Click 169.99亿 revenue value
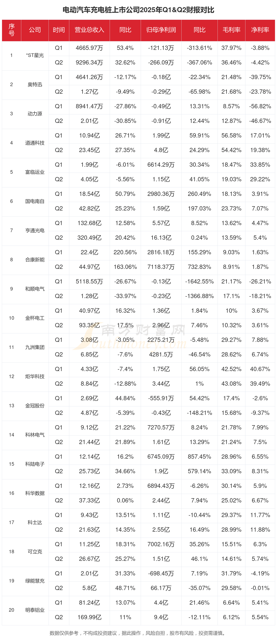The height and width of the screenshot is (644, 277). tap(89, 617)
